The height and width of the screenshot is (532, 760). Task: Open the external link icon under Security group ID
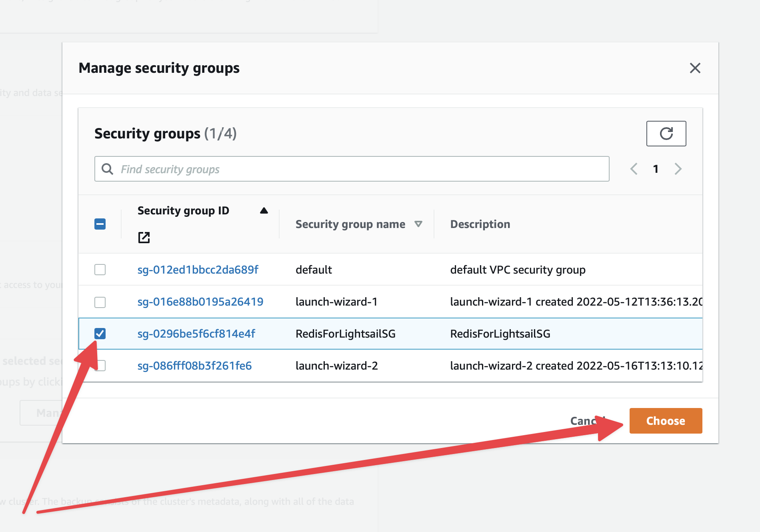144,238
